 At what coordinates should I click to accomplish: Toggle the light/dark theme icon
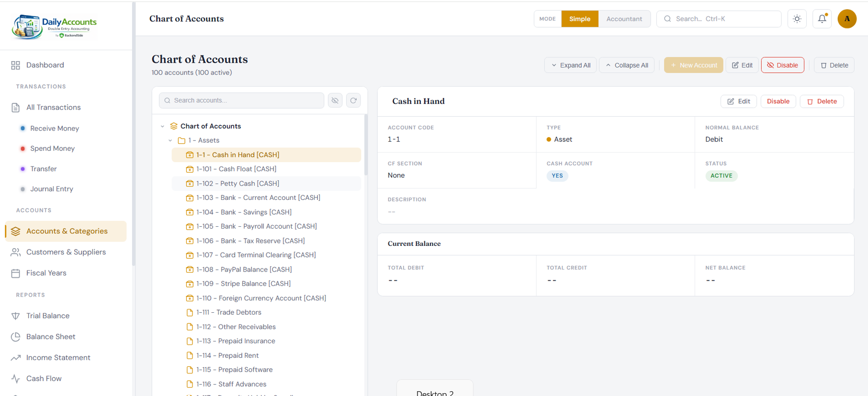tap(797, 19)
